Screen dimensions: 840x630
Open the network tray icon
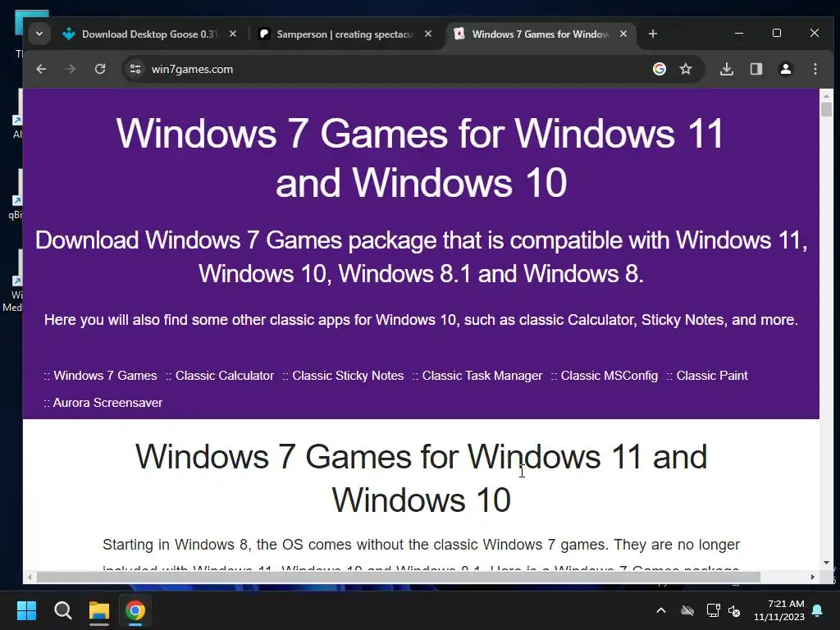click(x=713, y=610)
